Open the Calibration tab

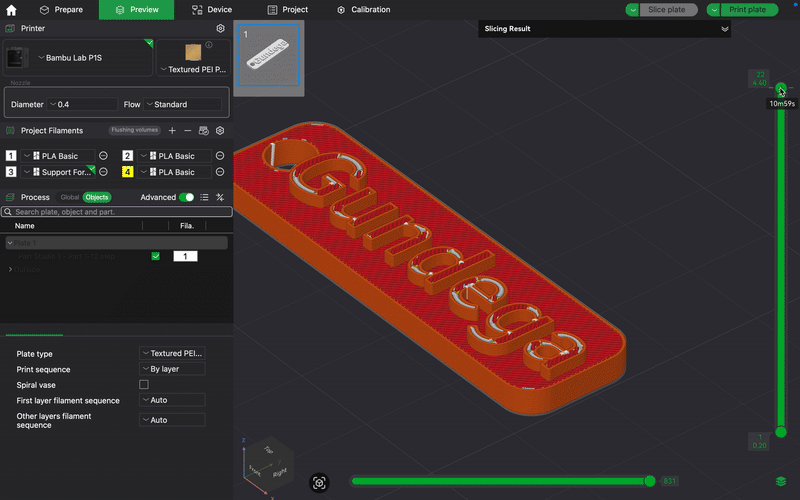pos(364,10)
